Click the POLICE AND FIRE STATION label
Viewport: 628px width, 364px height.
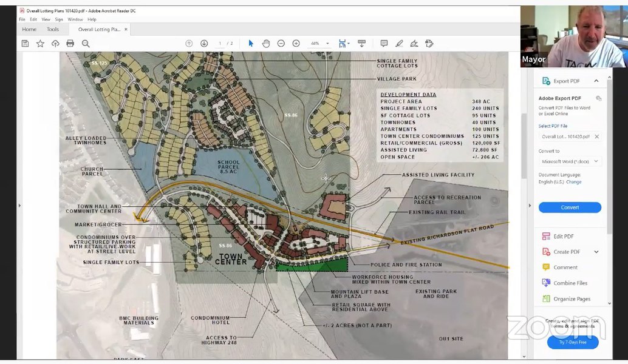coord(406,265)
